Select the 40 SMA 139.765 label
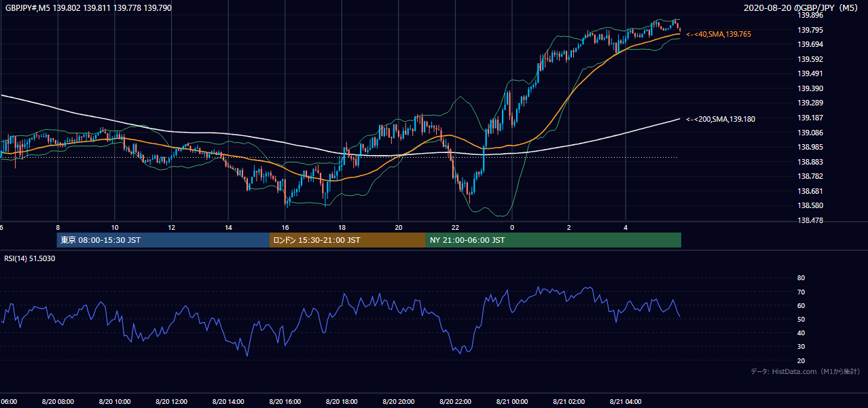Viewport: 868px width, 408px height. 719,34
